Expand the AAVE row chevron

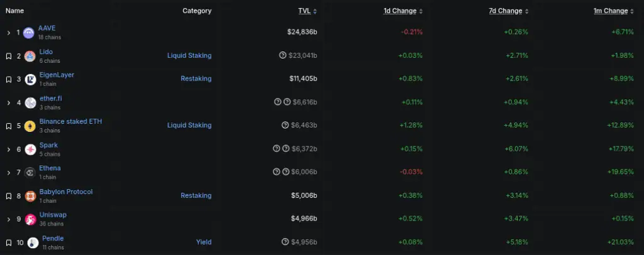pos(9,33)
